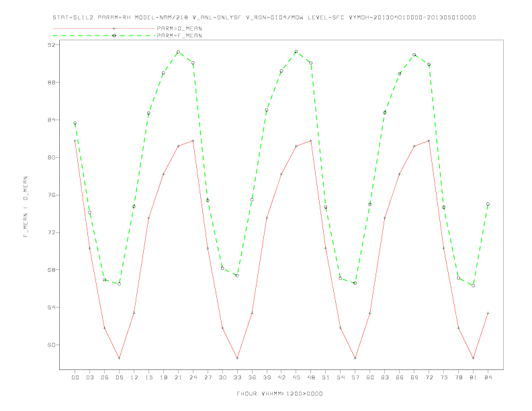Click the x-axis title FHOUR VHHMM:1200>0000
This screenshot has height=411, width=532.
point(279,394)
